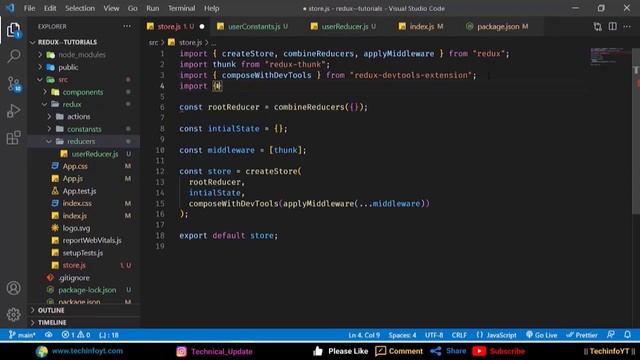Click the feedback icon in status bar
The image size is (640, 360).
[x=611, y=335]
